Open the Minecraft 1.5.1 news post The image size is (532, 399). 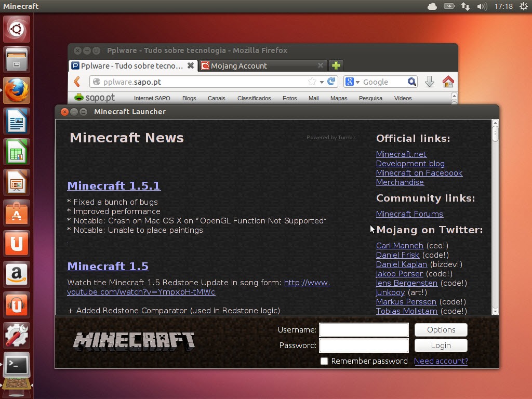(x=114, y=185)
